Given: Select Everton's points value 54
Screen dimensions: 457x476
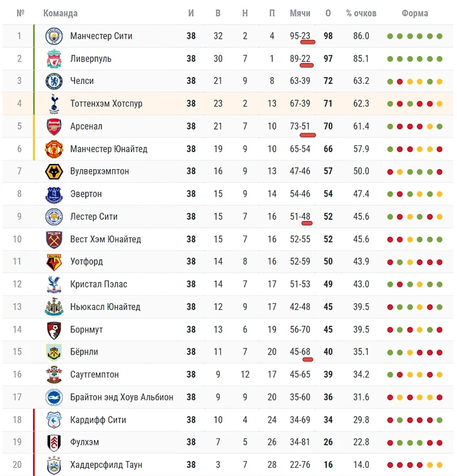Looking at the screenshot, I should tap(328, 194).
